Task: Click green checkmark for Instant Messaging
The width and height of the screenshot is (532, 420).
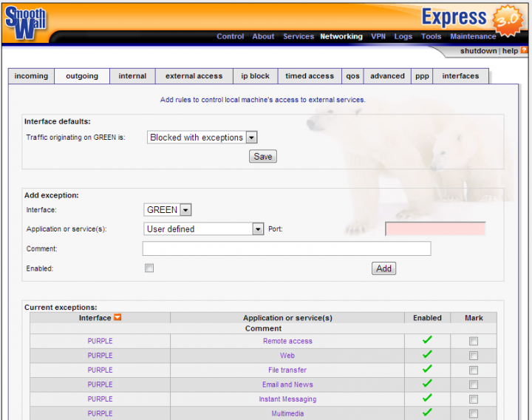Action: tap(427, 398)
